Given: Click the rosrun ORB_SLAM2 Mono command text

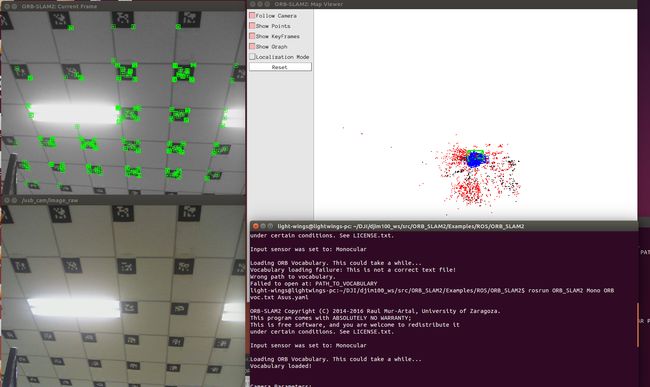Looking at the screenshot, I should tap(571, 290).
